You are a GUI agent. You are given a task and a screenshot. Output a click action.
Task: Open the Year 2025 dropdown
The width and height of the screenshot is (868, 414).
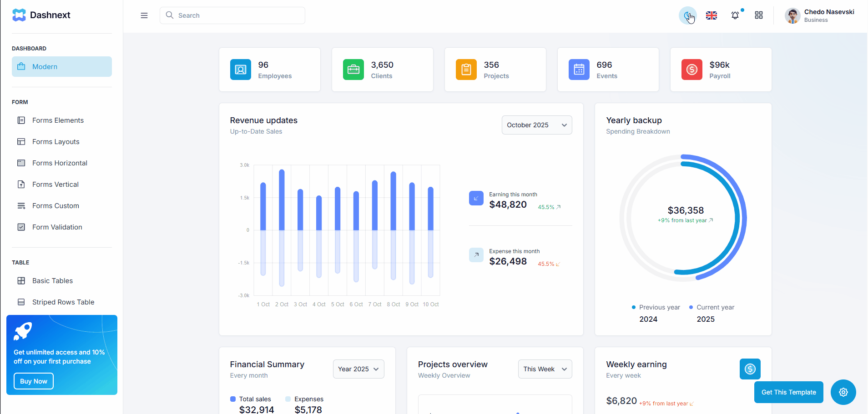point(358,369)
